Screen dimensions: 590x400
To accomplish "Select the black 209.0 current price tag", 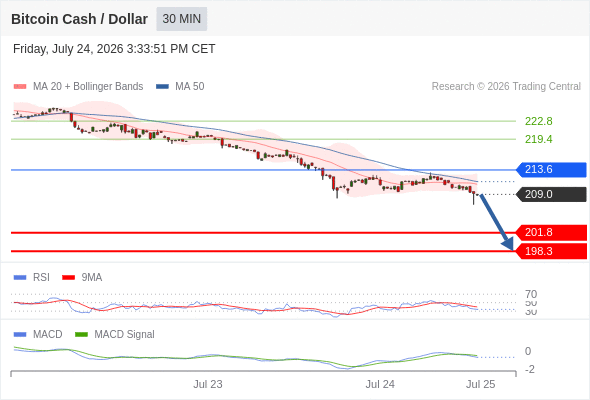I will tap(551, 194).
